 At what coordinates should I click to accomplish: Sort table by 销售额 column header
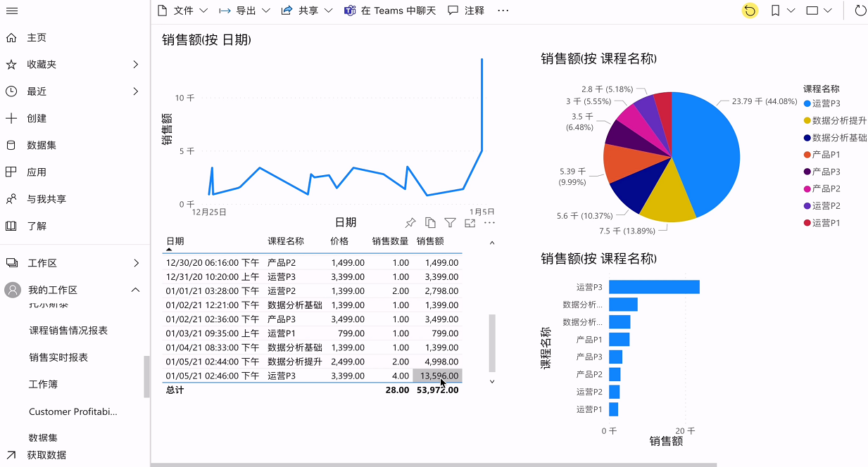(x=430, y=241)
